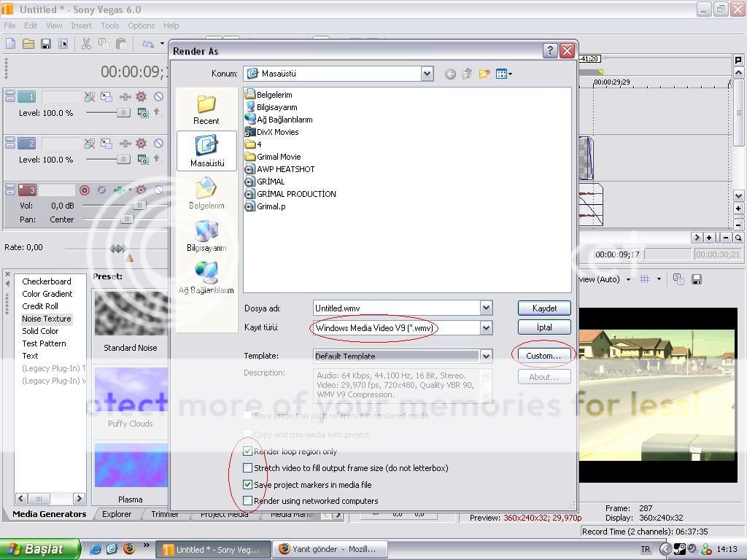Image resolution: width=747 pixels, height=560 pixels.
Task: Enable Stretch video to fill output frame
Action: click(247, 467)
